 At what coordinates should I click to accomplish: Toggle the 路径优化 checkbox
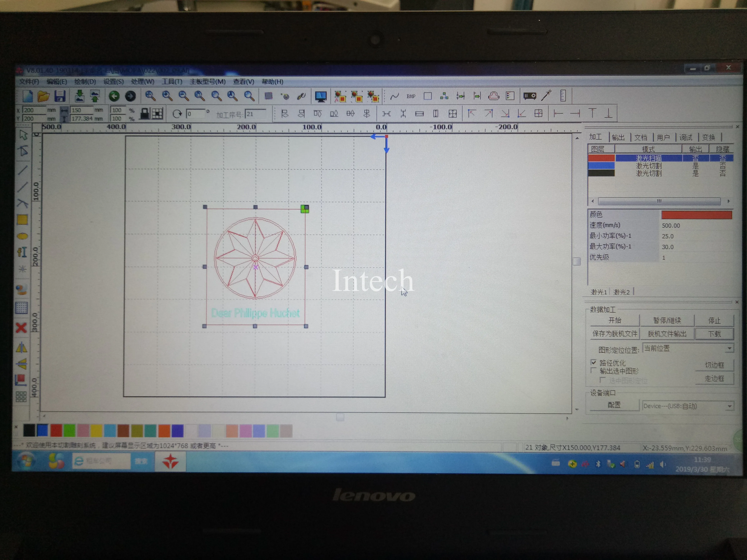click(593, 362)
